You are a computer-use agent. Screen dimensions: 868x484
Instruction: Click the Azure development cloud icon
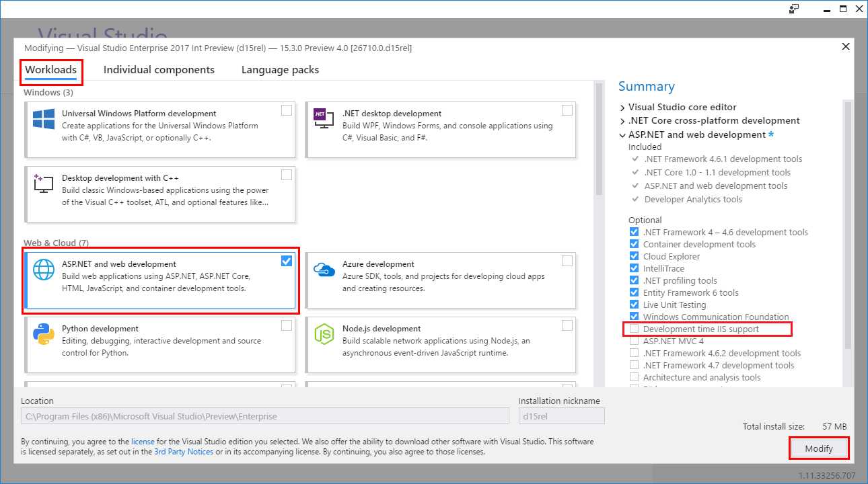(324, 270)
